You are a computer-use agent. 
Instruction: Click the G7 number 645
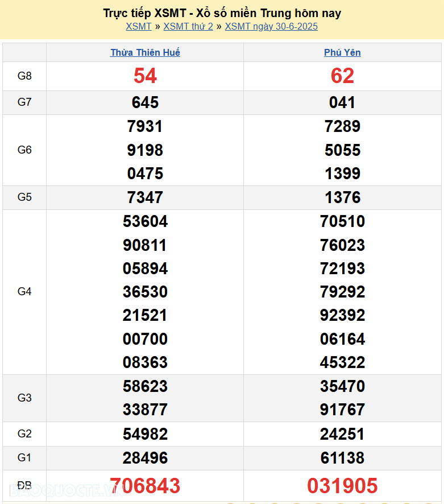(x=145, y=102)
